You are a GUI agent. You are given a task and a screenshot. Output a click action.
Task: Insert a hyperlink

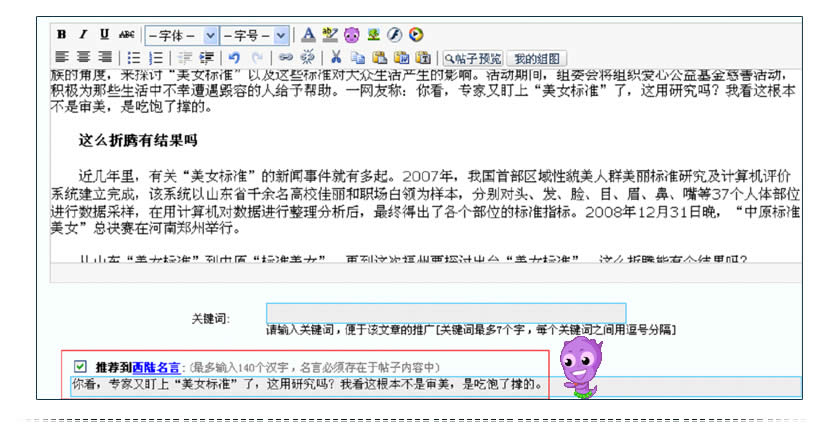286,57
